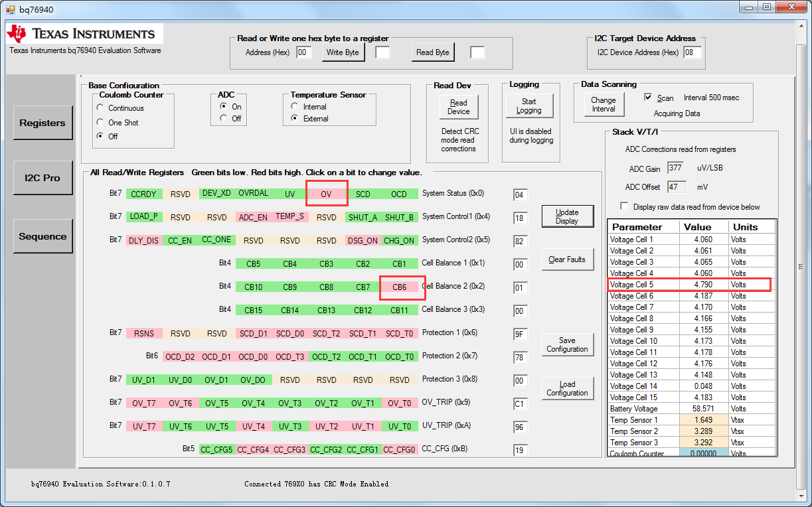Start logging with the Start Logging button

pos(528,106)
